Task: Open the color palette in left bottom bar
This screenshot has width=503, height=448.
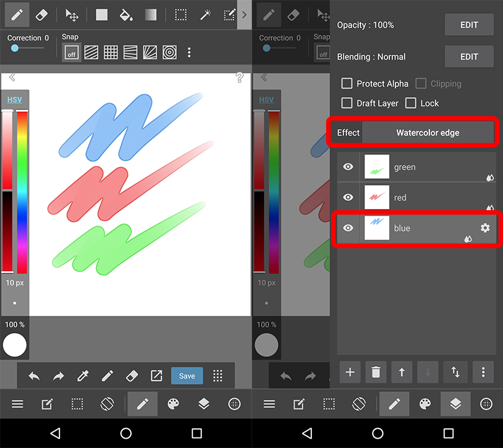Action: (174, 404)
